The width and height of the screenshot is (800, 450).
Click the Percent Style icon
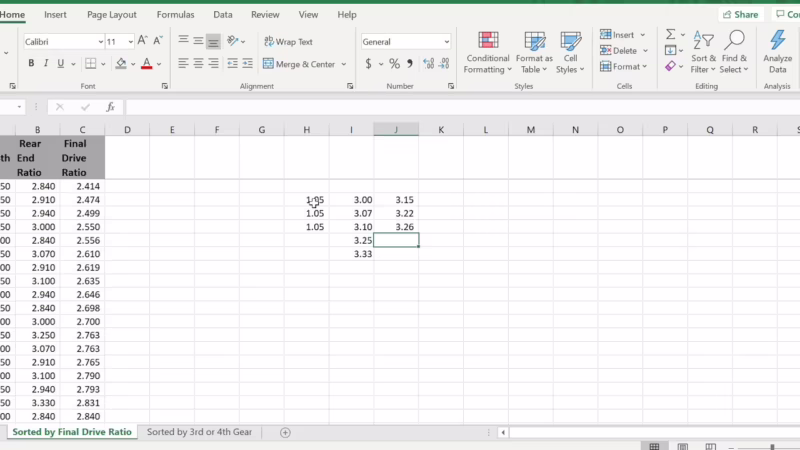(394, 64)
